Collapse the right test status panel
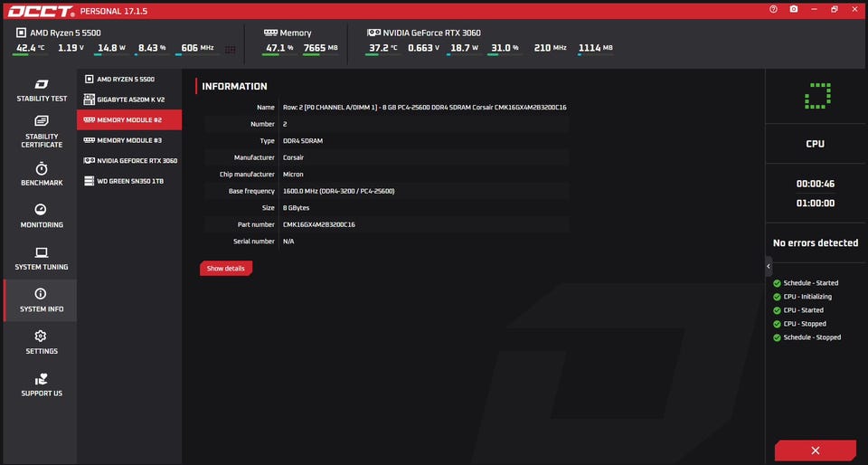Viewport: 868px width, 465px height. point(769,266)
